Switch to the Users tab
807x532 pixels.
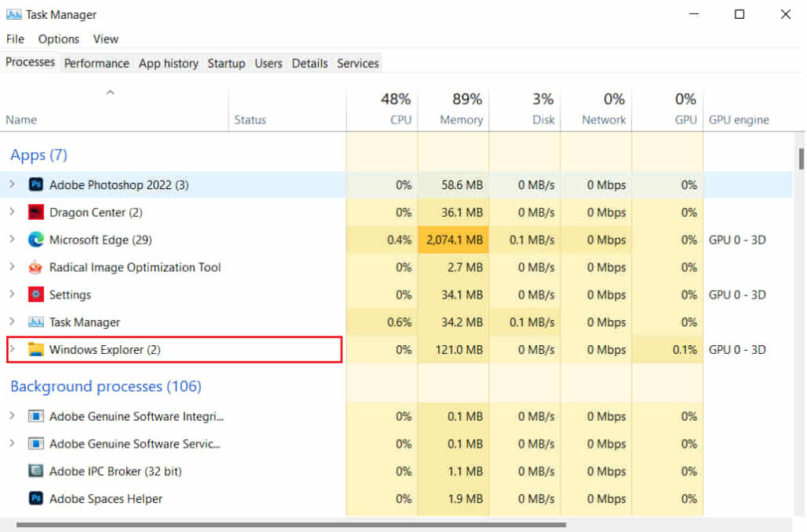(x=268, y=63)
